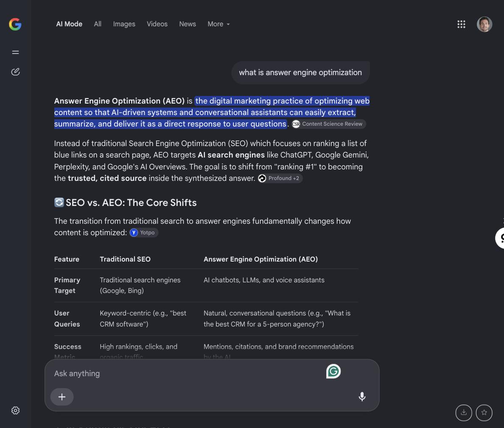Open the Yotpo source chip
The height and width of the screenshot is (428, 504).
(x=144, y=233)
